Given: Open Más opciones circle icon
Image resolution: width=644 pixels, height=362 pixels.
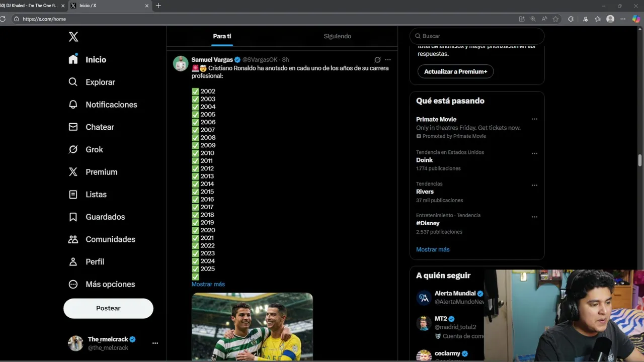Looking at the screenshot, I should (x=73, y=284).
